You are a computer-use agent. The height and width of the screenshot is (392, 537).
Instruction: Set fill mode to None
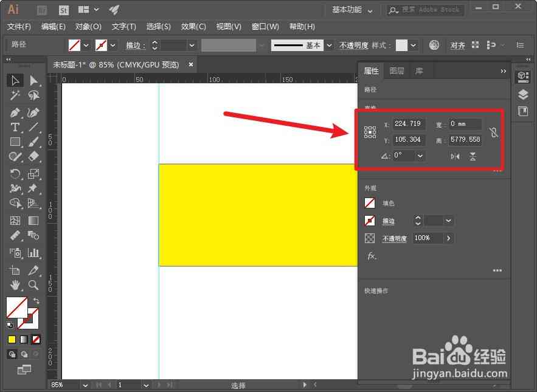point(36,339)
